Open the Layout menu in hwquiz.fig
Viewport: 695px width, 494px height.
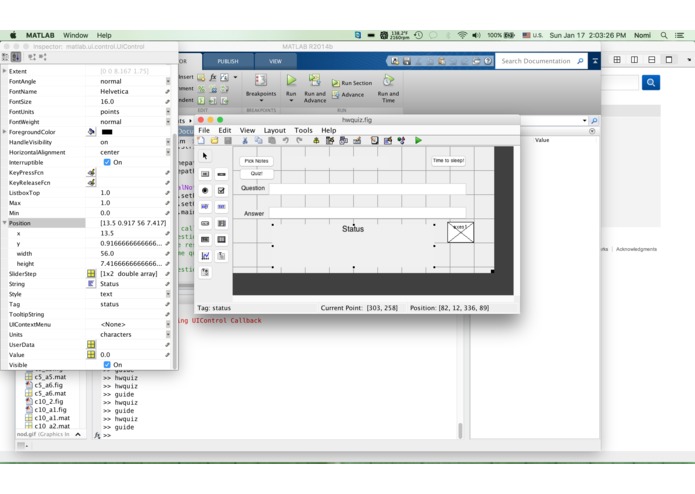275,130
